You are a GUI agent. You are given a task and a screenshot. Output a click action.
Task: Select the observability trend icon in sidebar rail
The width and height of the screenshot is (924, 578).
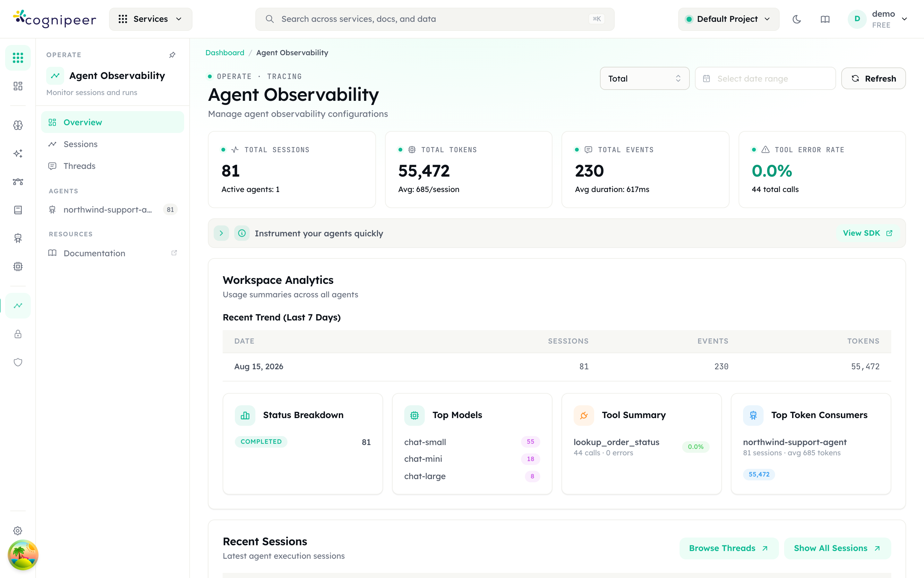pos(18,305)
